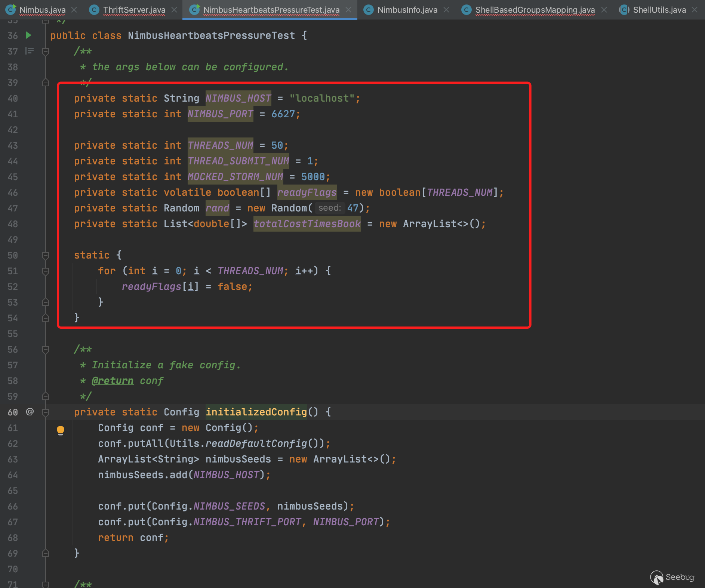
Task: Close the ThriftServer.java tab
Action: (x=174, y=10)
